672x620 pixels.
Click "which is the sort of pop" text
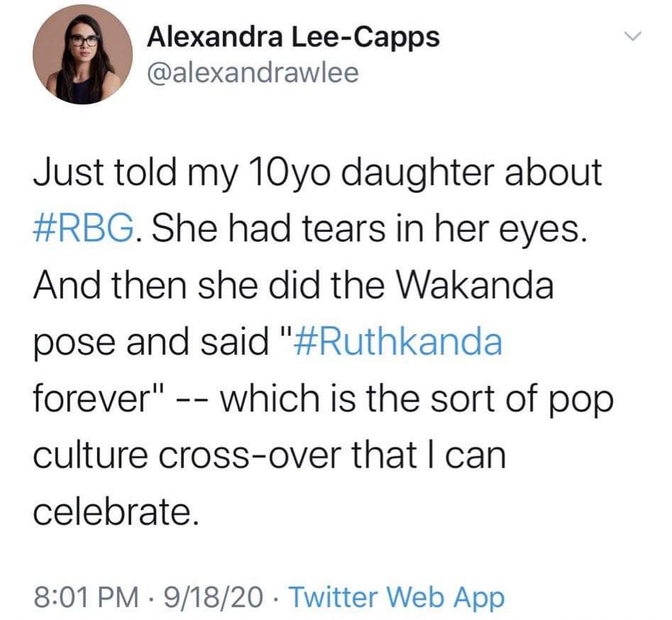click(417, 399)
